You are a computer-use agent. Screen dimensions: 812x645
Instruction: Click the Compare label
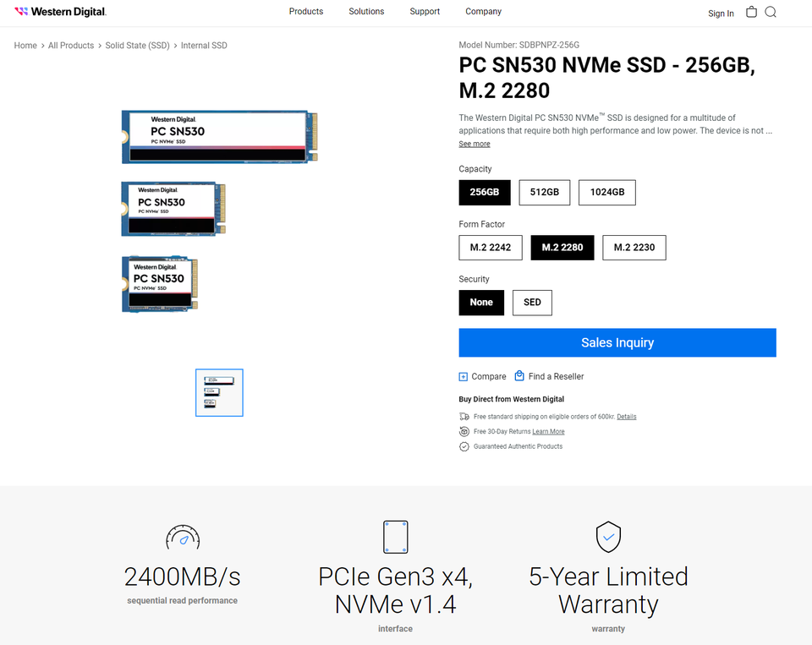point(489,377)
